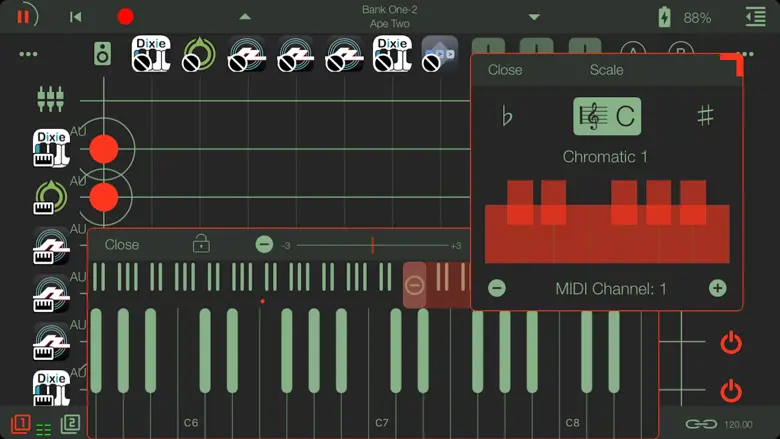Screen dimensions: 780x439
Task: Select the treble clef C key button
Action: coord(607,116)
